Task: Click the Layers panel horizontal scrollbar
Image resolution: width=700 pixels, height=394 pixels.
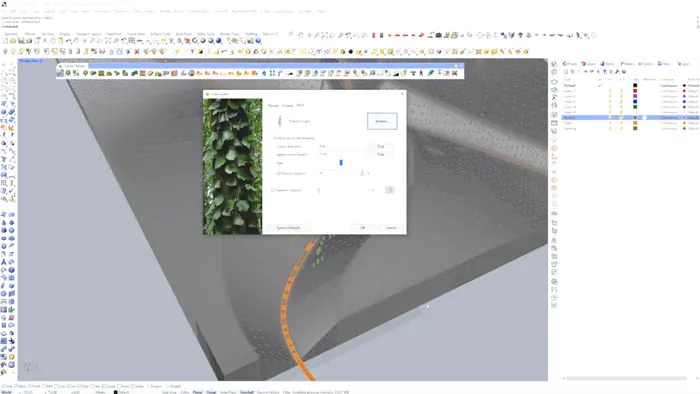Action: click(626, 378)
